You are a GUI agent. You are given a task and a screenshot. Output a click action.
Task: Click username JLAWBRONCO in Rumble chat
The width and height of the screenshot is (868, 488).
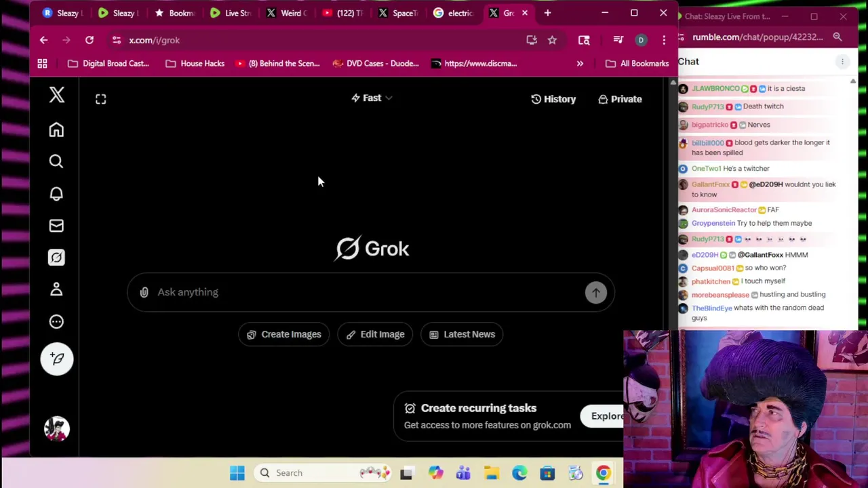point(715,89)
